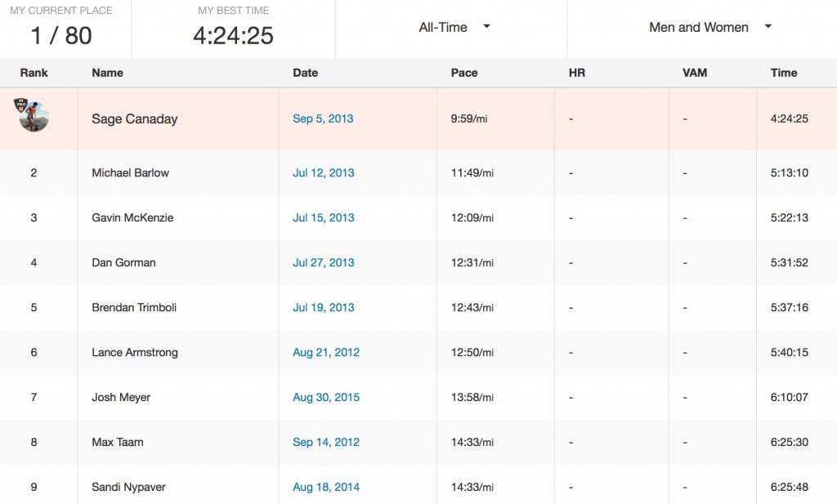The height and width of the screenshot is (504, 837).
Task: Open the All-Time period dropdown
Action: point(454,27)
